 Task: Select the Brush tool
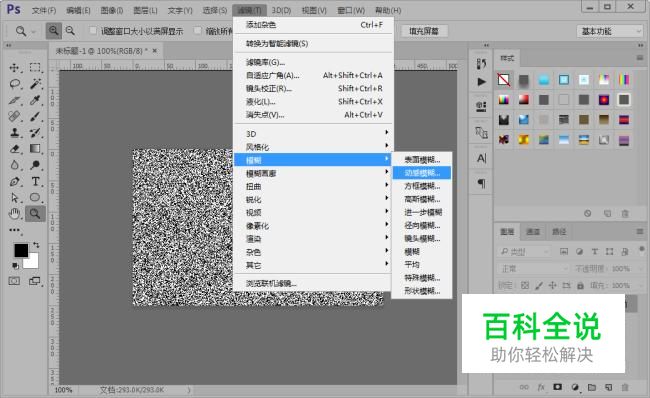click(x=35, y=116)
